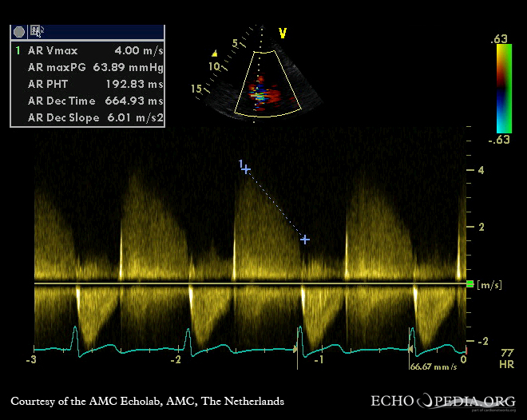Select the second blue caliper cross marker
This screenshot has height=420, width=527.
coord(304,239)
